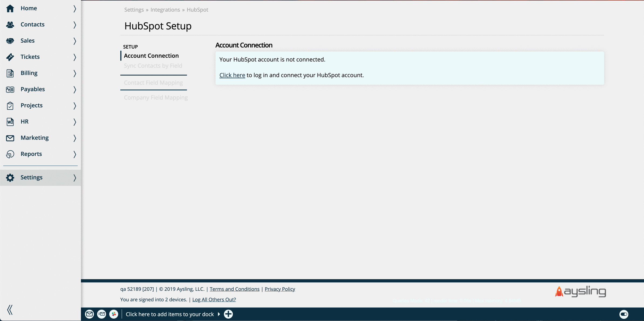This screenshot has height=321, width=644.
Task: Select the Contact Field Mapping tab
Action: click(153, 83)
